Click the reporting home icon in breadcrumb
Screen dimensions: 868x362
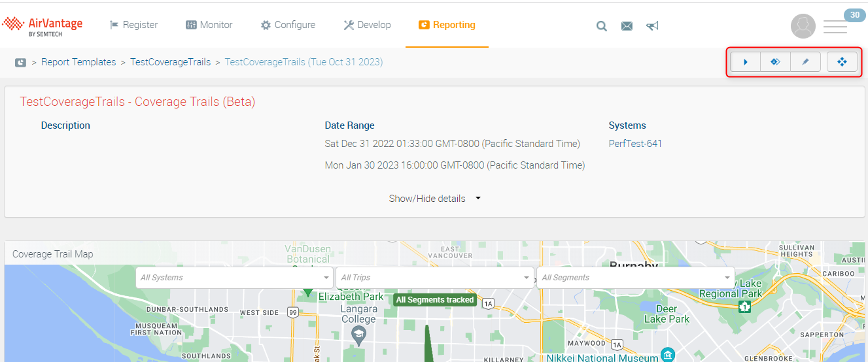[21, 63]
